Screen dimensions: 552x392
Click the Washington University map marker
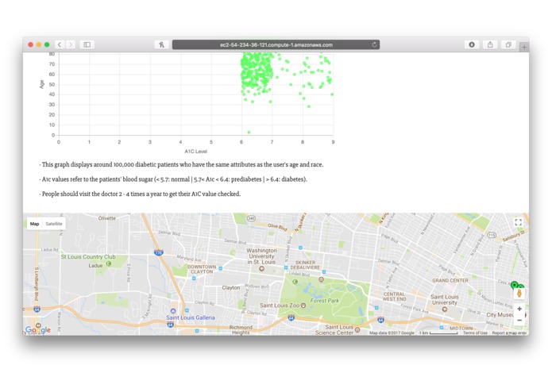coord(261,268)
